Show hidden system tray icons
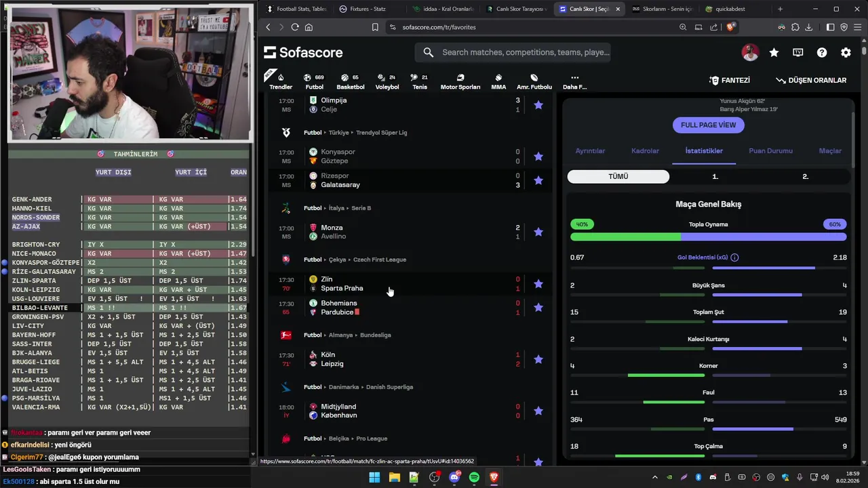This screenshot has height=488, width=868. (654, 477)
